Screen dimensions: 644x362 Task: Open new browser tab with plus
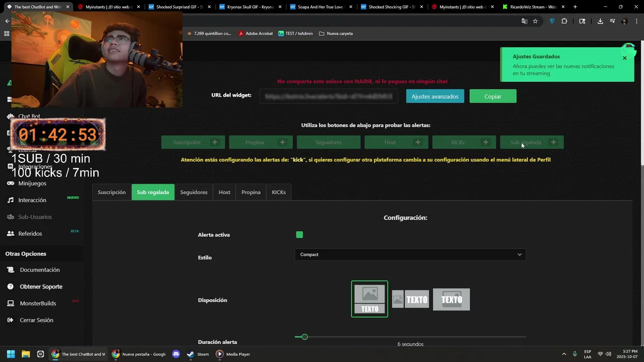[x=575, y=7]
